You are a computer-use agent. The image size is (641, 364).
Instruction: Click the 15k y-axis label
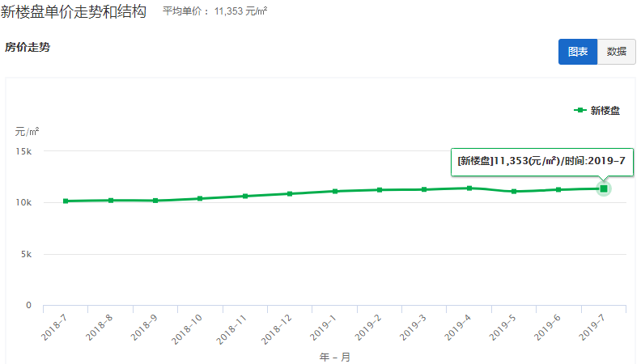click(x=23, y=151)
